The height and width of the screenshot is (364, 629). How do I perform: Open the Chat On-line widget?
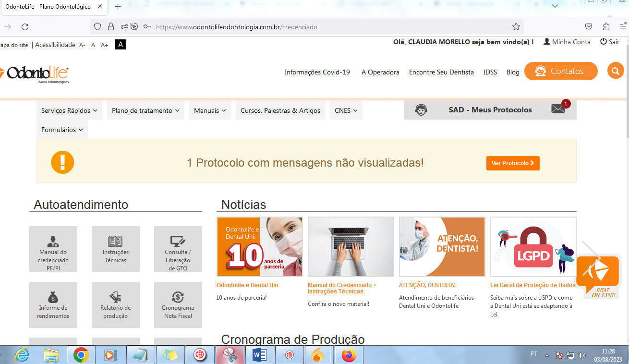coord(598,277)
